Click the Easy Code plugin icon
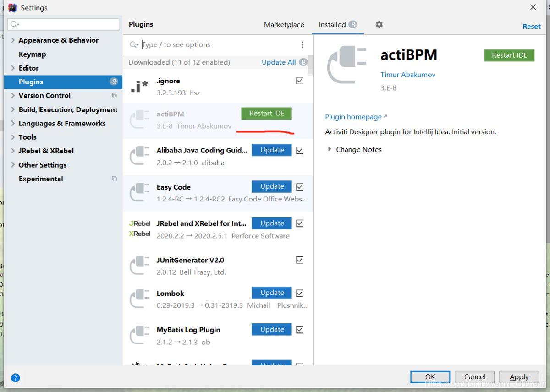The height and width of the screenshot is (392, 550). (139, 192)
